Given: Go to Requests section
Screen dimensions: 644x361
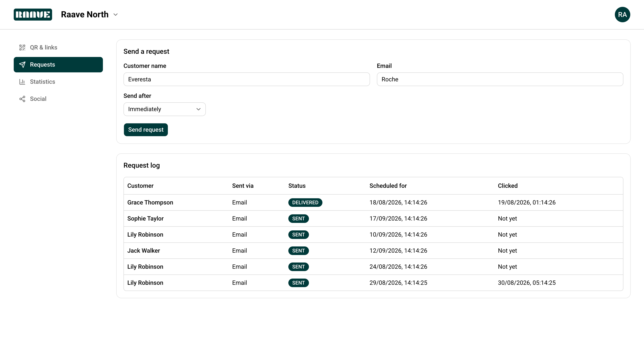Looking at the screenshot, I should pos(58,65).
